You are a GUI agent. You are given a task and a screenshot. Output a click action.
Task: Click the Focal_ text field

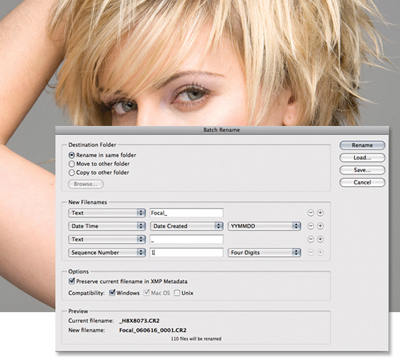point(187,213)
